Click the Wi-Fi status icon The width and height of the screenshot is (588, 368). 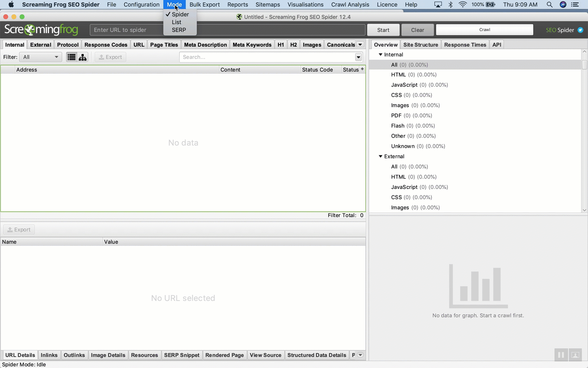[463, 4]
